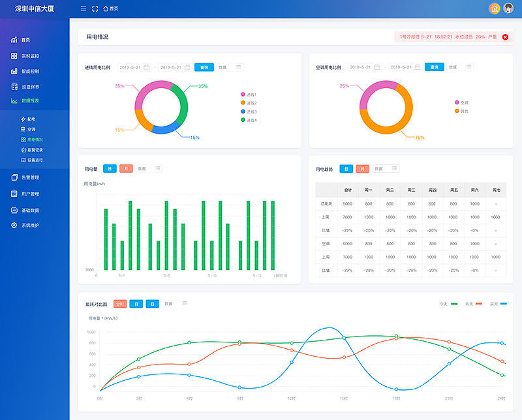Open 进线用电比例 start date calendar icon
The image size is (522, 420).
pyautogui.click(x=146, y=67)
